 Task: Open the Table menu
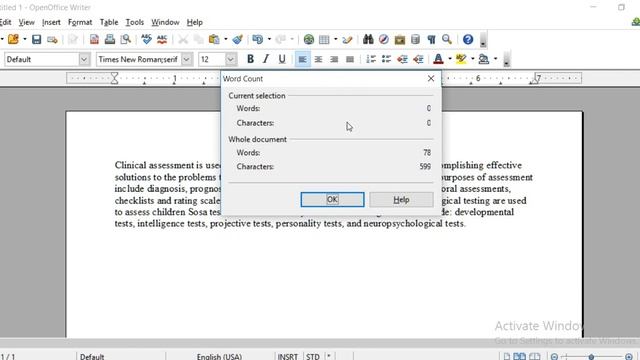[109, 22]
